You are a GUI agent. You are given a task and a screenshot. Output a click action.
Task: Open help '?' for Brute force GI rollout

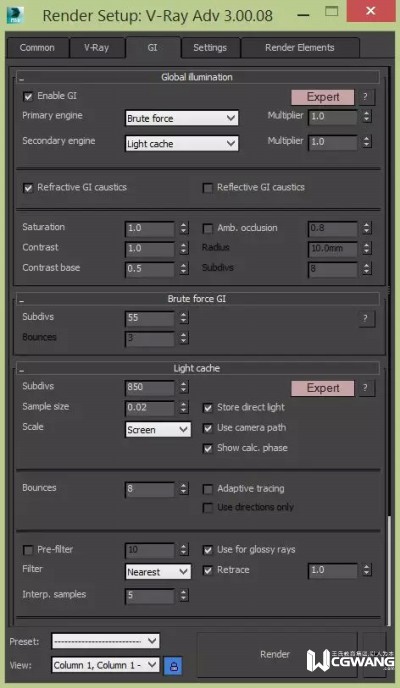click(x=366, y=319)
